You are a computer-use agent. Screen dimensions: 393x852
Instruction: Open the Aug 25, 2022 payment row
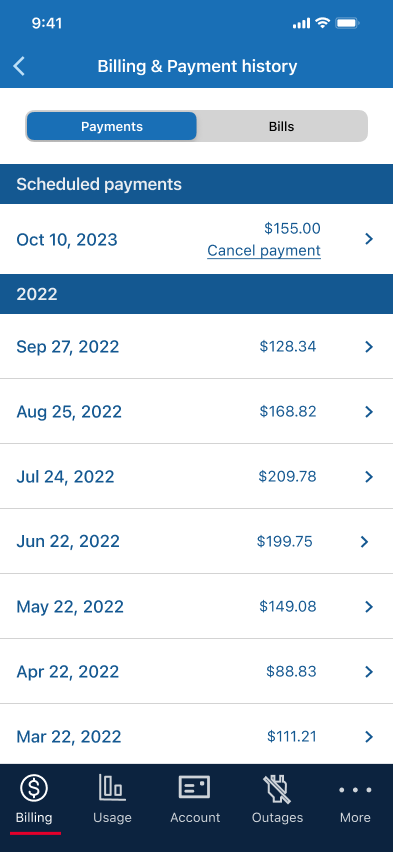tap(196, 411)
